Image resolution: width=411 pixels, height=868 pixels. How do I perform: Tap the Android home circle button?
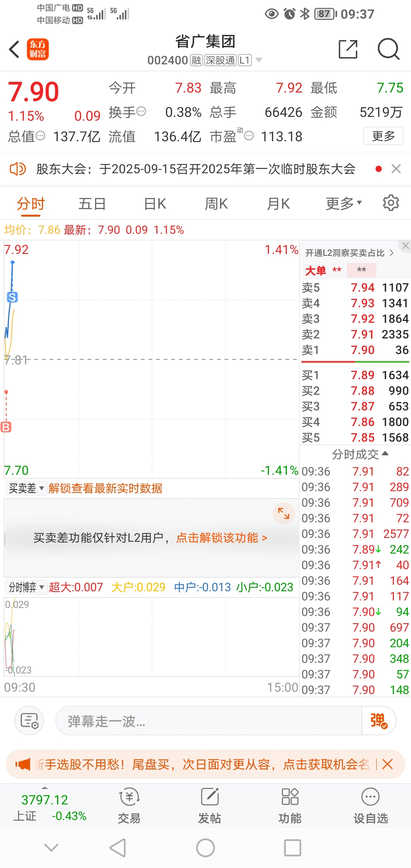tap(205, 847)
